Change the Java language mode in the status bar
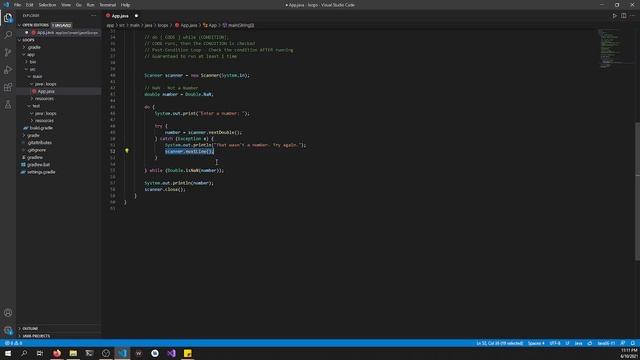 coord(578,343)
